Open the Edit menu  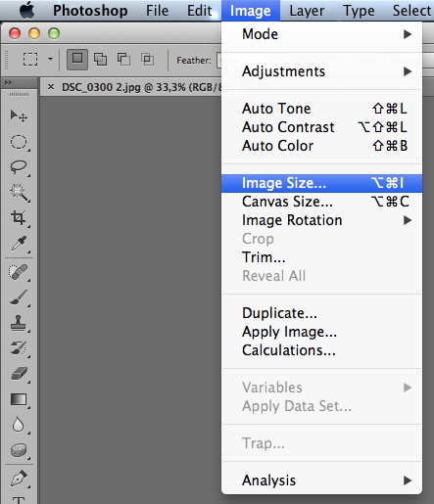199,11
